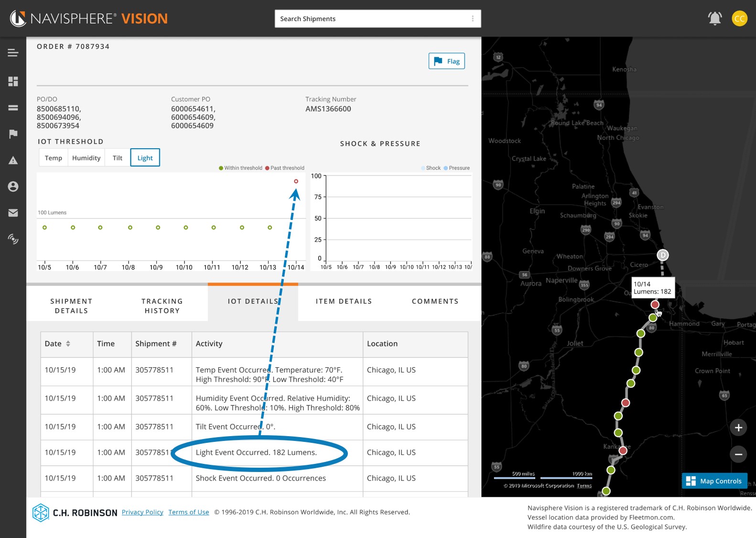Open the dashboard grid icon in the sidebar
This screenshot has height=538, width=756.
(x=13, y=81)
